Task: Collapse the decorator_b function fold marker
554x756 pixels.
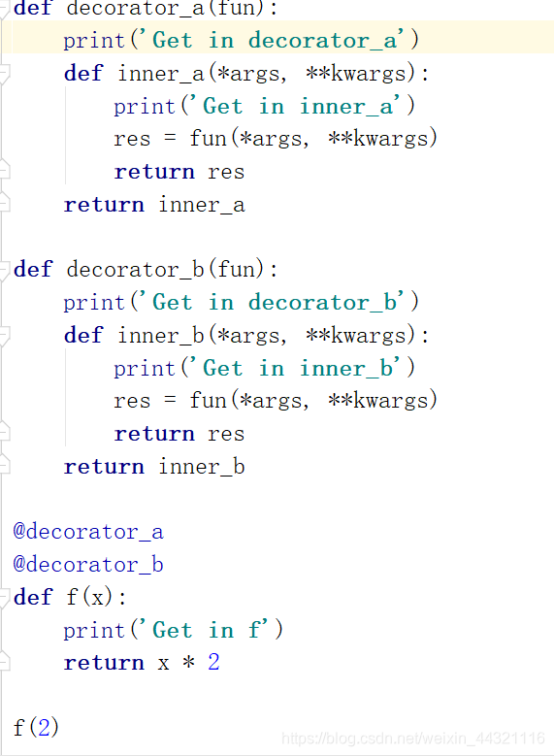Action: pos(4,270)
